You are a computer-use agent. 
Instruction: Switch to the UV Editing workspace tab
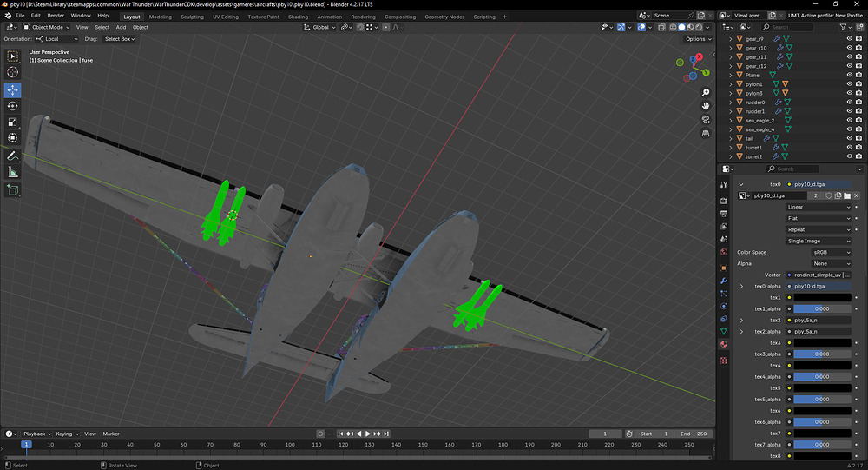tap(223, 17)
